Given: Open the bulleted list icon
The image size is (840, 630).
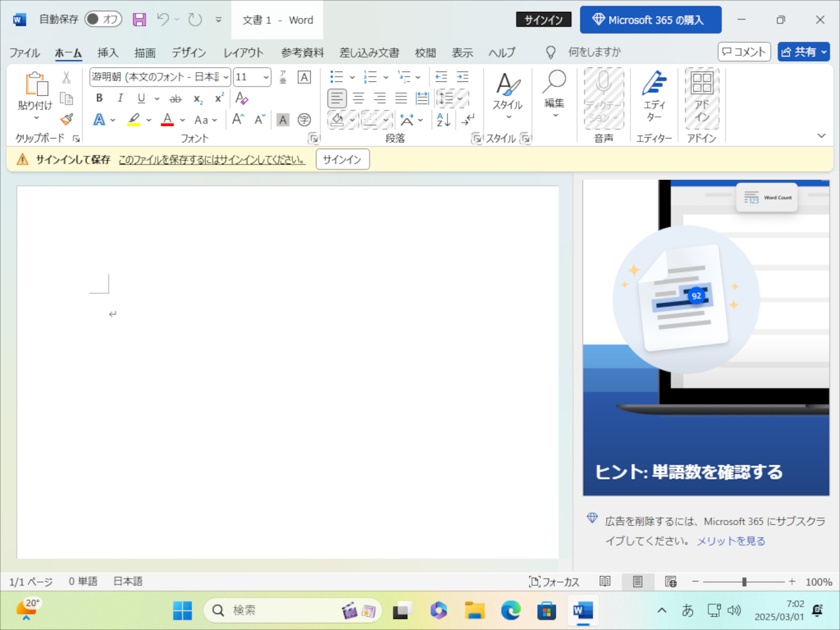Looking at the screenshot, I should click(338, 76).
